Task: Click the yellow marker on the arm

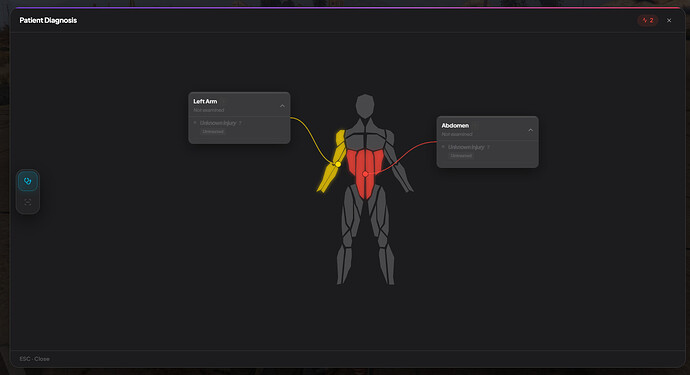Action: [x=338, y=164]
